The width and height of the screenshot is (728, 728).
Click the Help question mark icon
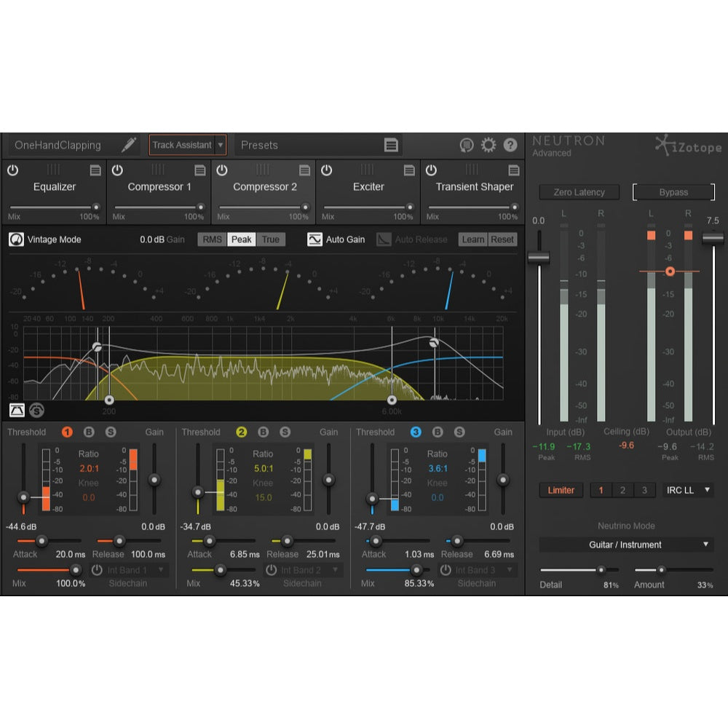point(509,144)
